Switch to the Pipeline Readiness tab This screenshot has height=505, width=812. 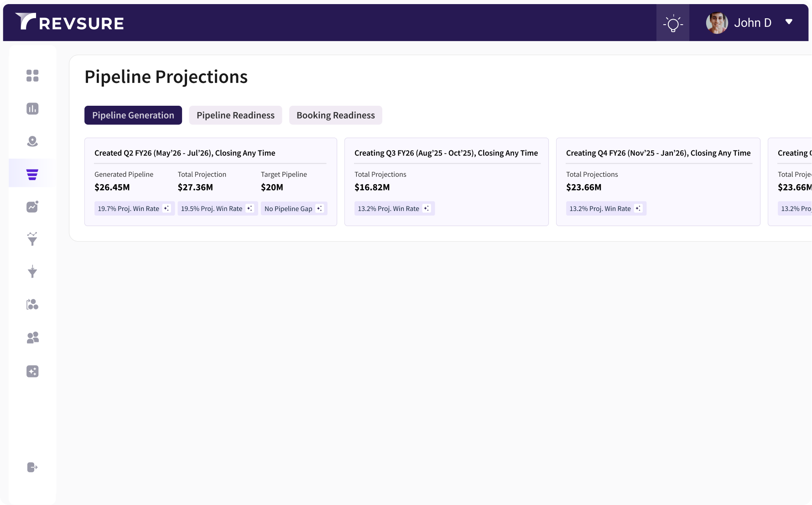pyautogui.click(x=235, y=115)
